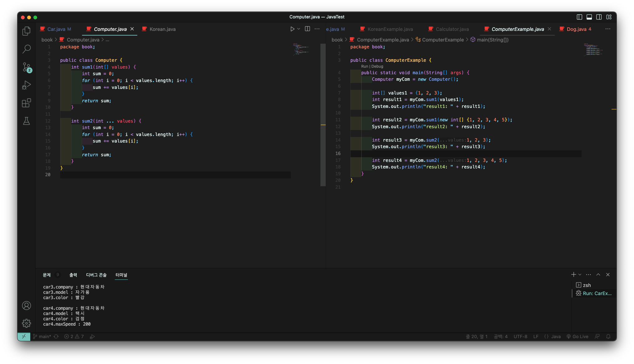The width and height of the screenshot is (634, 364).
Task: Open the Explorer view in activity bar
Action: (27, 31)
